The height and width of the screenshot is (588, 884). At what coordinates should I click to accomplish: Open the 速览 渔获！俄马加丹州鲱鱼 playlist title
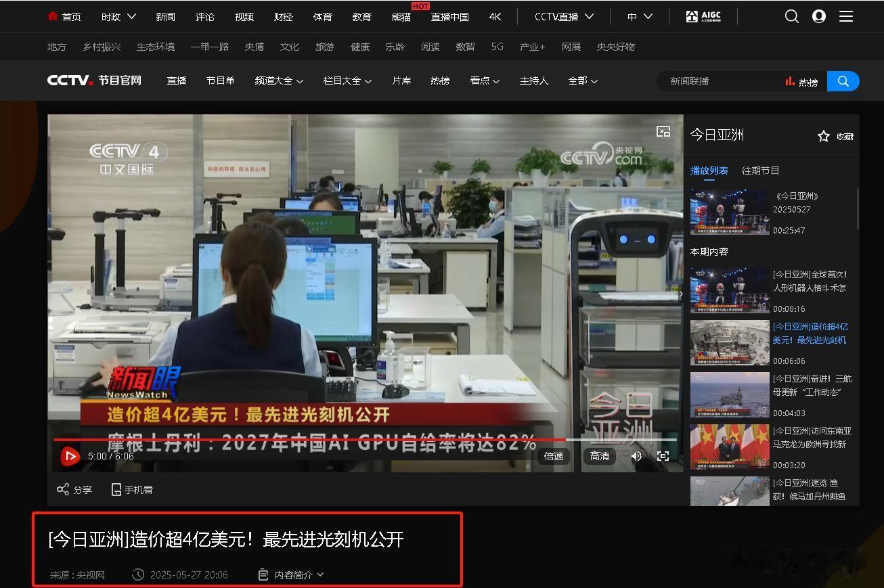(x=810, y=490)
